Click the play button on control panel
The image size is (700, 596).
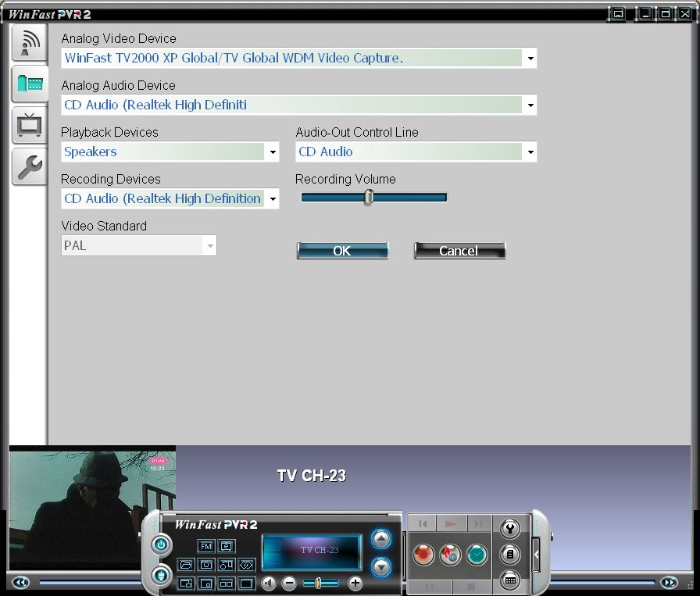click(451, 523)
